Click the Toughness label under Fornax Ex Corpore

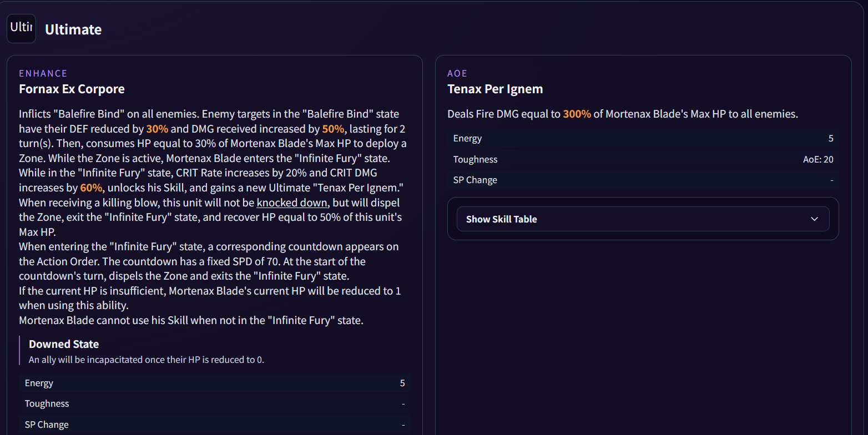(47, 403)
